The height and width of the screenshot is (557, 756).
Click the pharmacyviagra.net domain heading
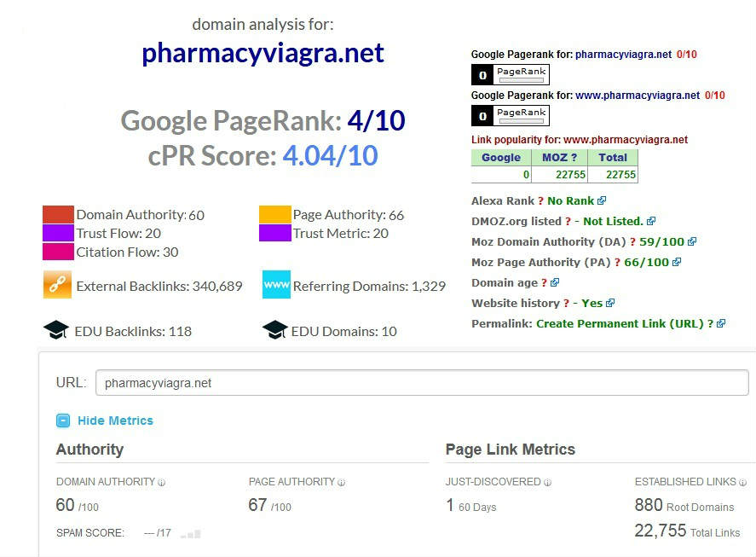(263, 53)
